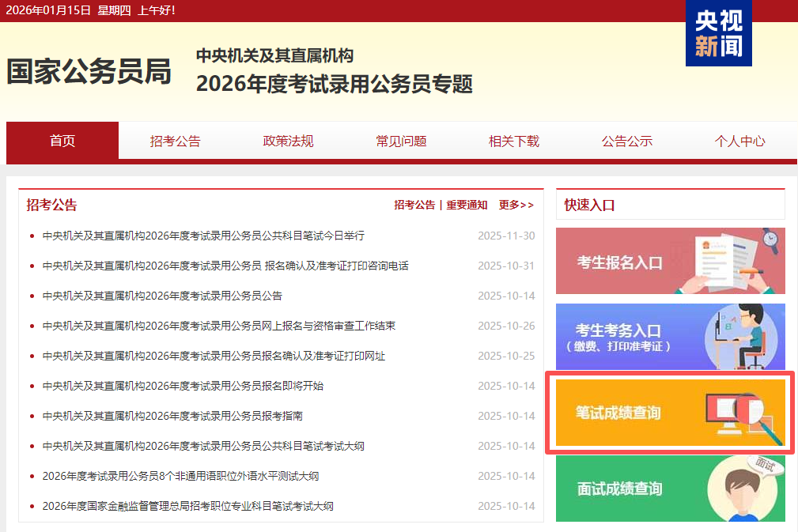
Task: Click the 央视新闻 logo
Action: pos(718,33)
